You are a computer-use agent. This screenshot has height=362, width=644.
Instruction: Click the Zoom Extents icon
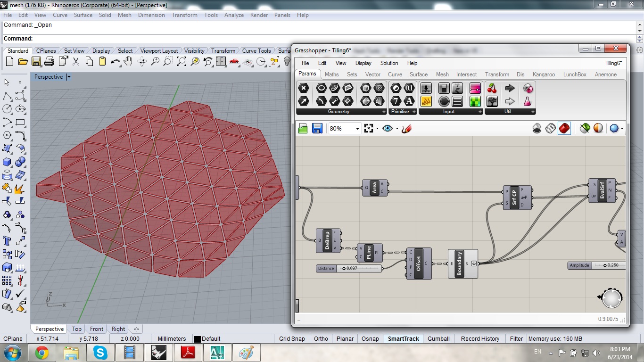(182, 62)
